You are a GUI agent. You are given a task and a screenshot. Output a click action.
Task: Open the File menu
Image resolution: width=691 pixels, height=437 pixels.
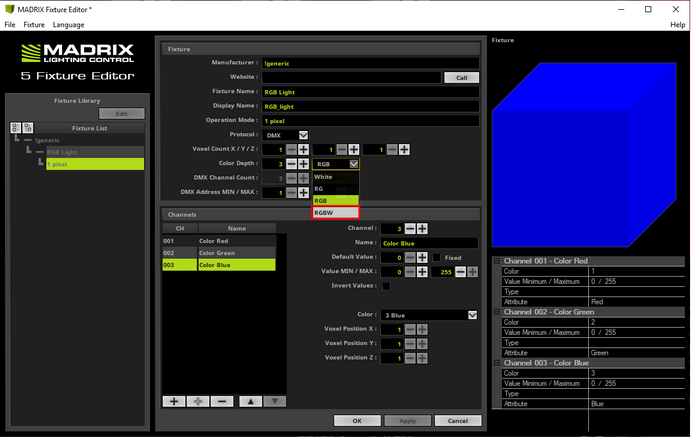coord(10,25)
